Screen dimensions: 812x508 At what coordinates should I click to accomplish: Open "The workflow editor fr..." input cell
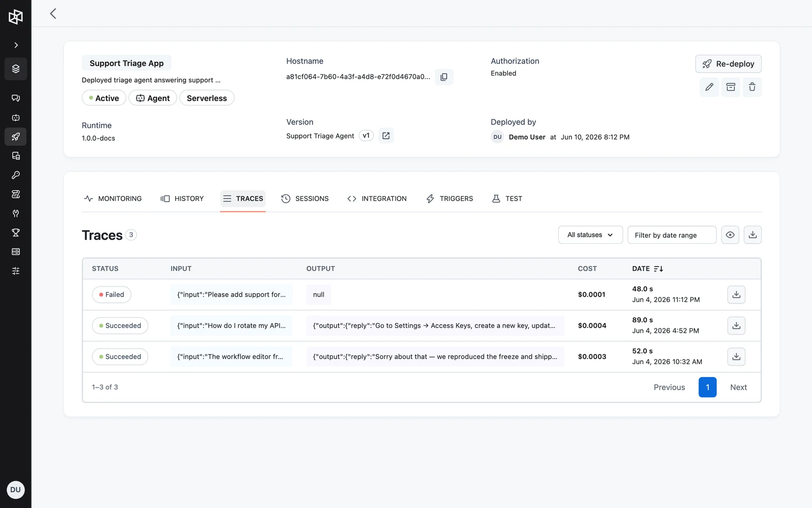[x=231, y=357]
